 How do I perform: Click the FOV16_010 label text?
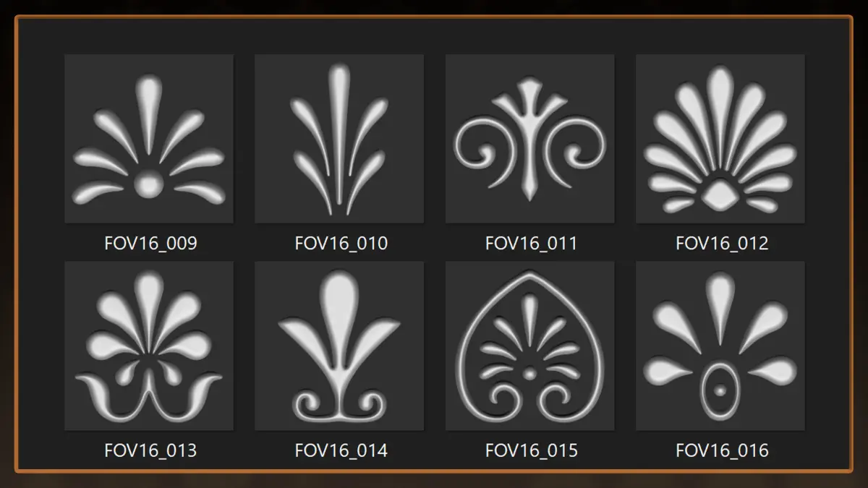[341, 244]
